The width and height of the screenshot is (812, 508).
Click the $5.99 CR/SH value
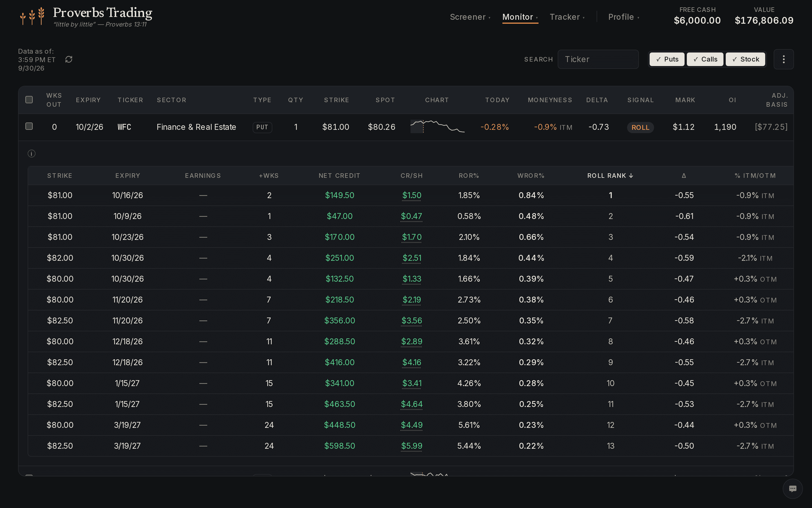(412, 446)
